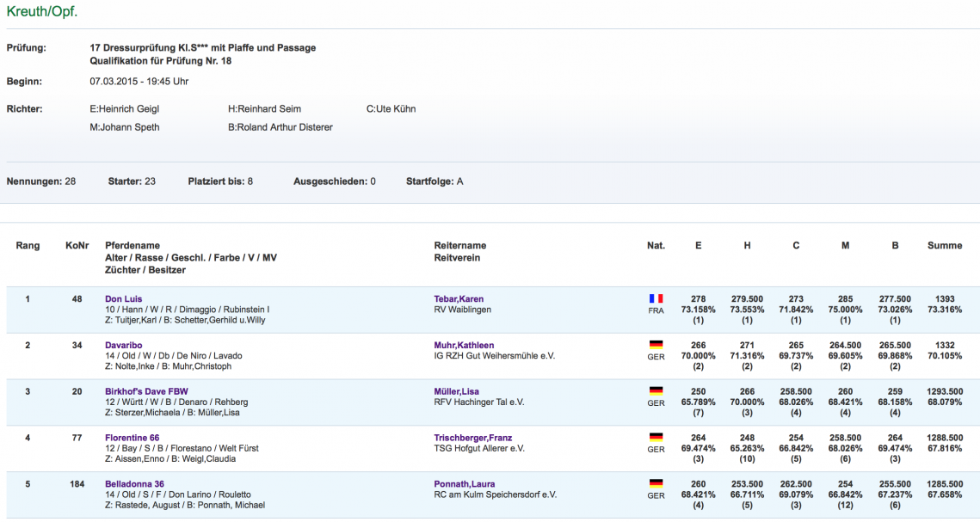
Task: Open rider Trischberger,Franz
Action: point(475,439)
